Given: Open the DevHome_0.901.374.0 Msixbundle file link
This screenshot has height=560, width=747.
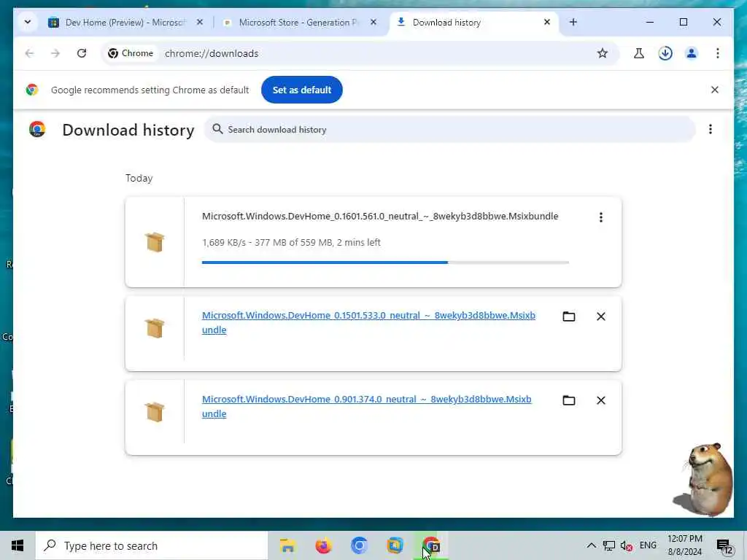Looking at the screenshot, I should pos(366,406).
